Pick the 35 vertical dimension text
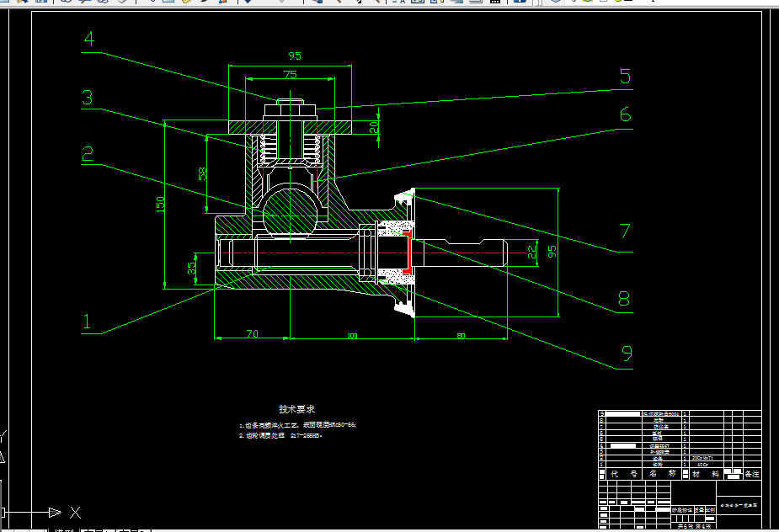 click(x=192, y=269)
